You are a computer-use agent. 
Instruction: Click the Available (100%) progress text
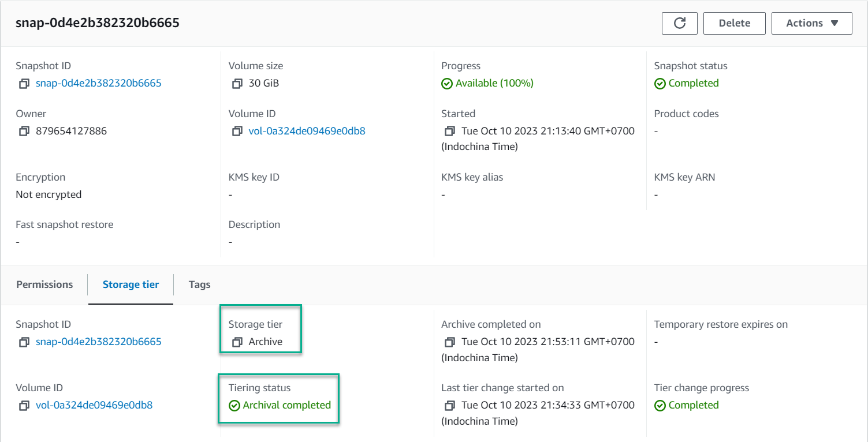click(x=494, y=83)
